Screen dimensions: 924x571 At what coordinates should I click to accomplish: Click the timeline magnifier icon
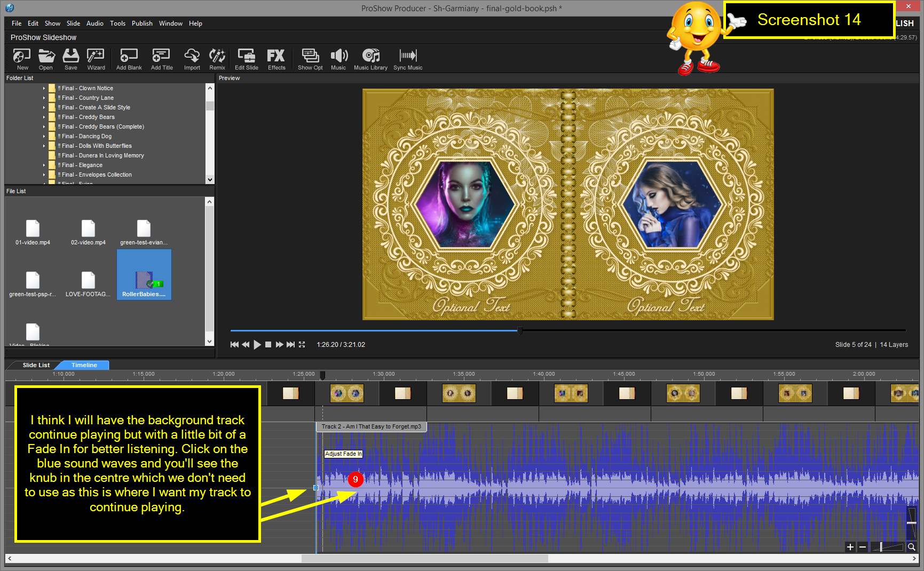coord(912,547)
